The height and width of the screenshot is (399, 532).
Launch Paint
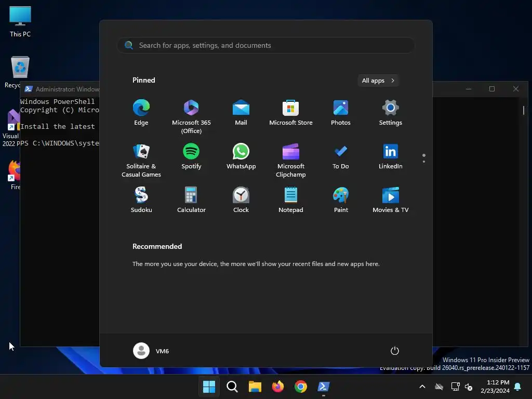point(341,200)
